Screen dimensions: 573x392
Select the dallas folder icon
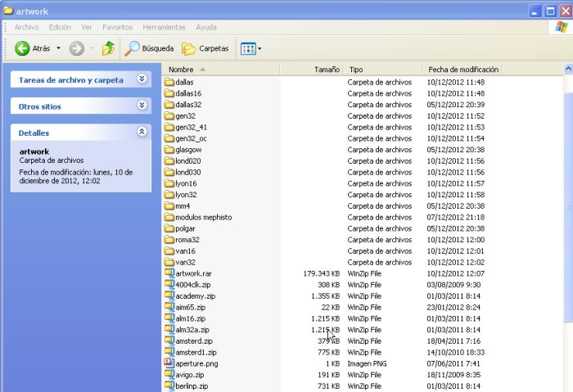coord(169,82)
